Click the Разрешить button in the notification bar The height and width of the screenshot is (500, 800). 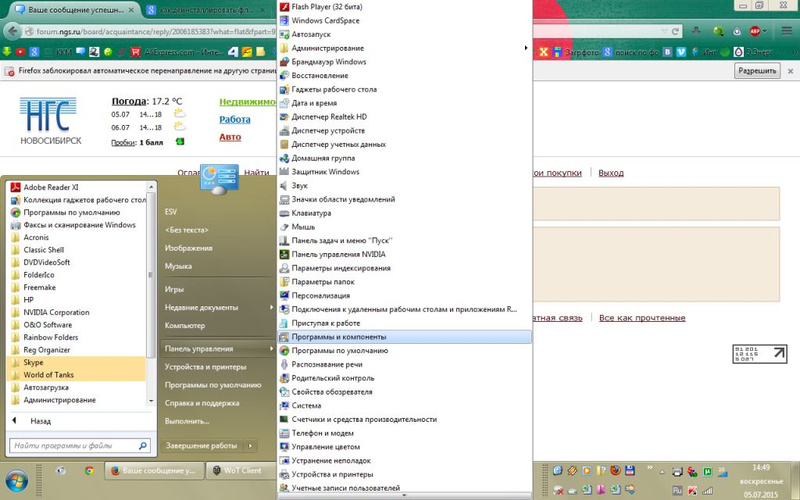click(x=757, y=71)
